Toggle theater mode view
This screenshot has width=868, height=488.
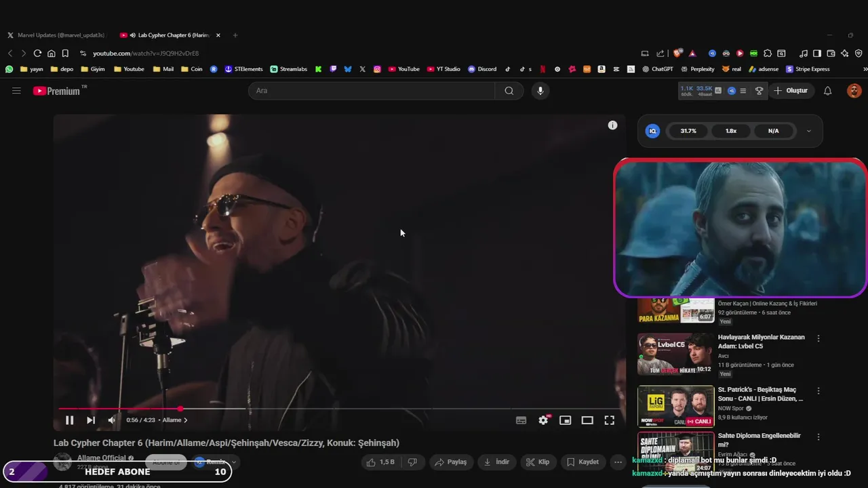pyautogui.click(x=587, y=420)
